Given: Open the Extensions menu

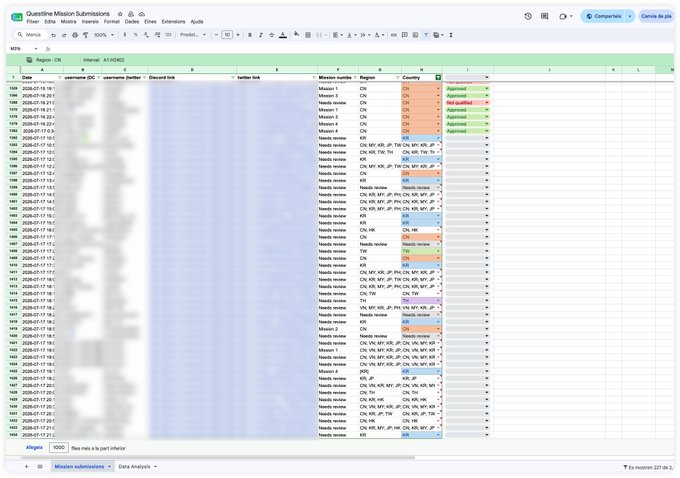Looking at the screenshot, I should pos(173,22).
